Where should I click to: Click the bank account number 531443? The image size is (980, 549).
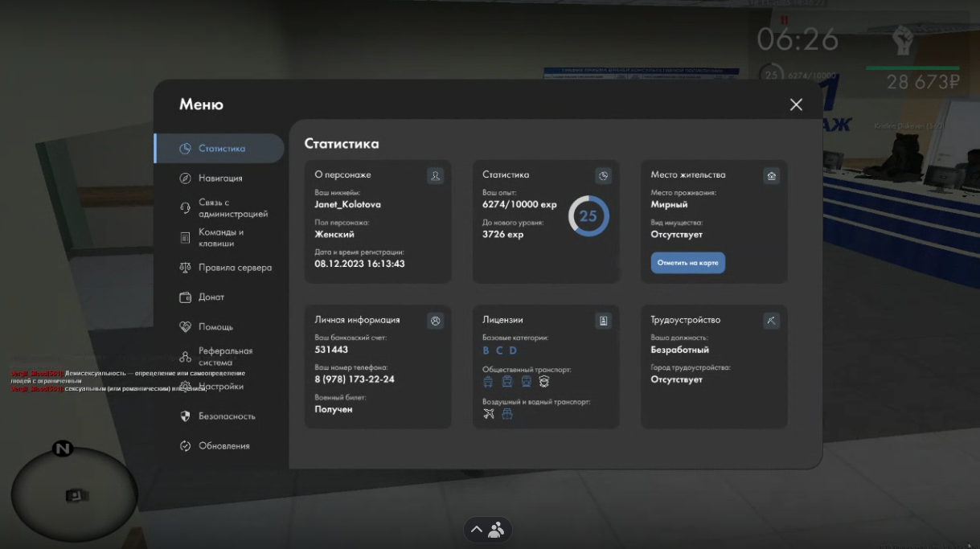pos(331,350)
